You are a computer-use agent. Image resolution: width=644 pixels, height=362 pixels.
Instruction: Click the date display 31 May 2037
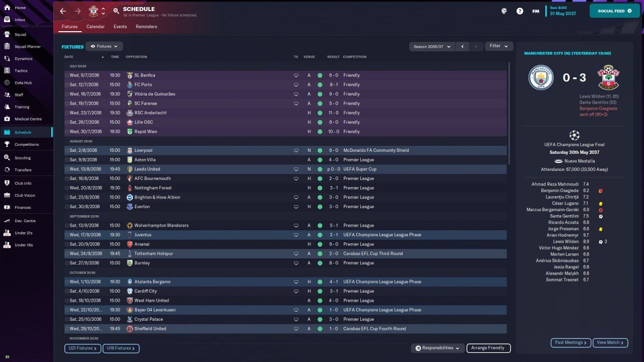tap(564, 14)
